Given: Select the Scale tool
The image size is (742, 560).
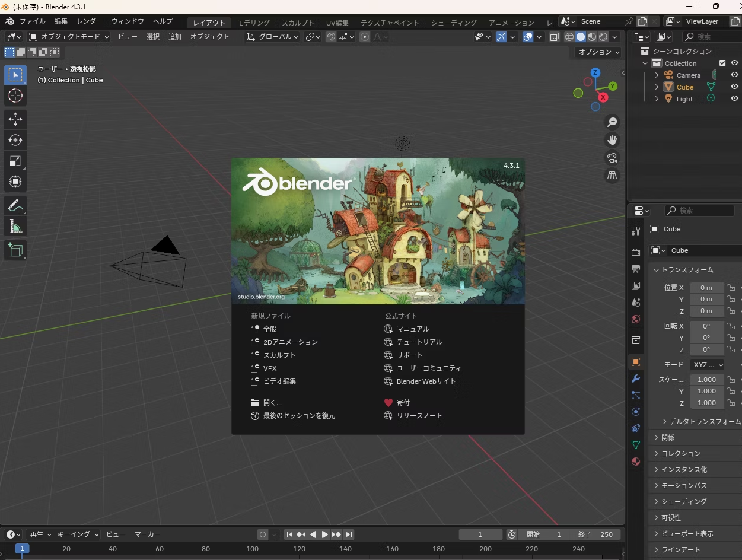Looking at the screenshot, I should (x=15, y=161).
